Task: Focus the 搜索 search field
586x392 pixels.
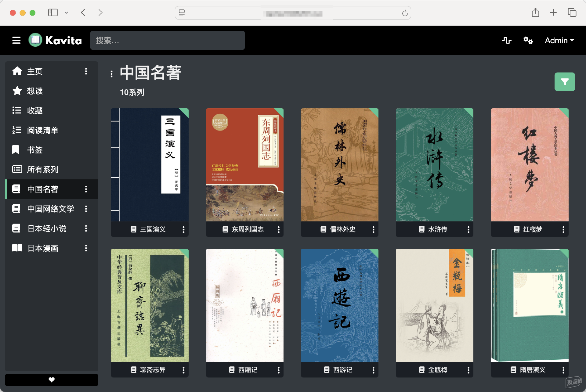Action: pos(167,40)
